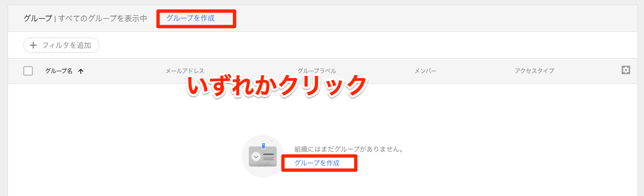Click the sort arrow beside グループ名
644x196 pixels.
click(81, 71)
